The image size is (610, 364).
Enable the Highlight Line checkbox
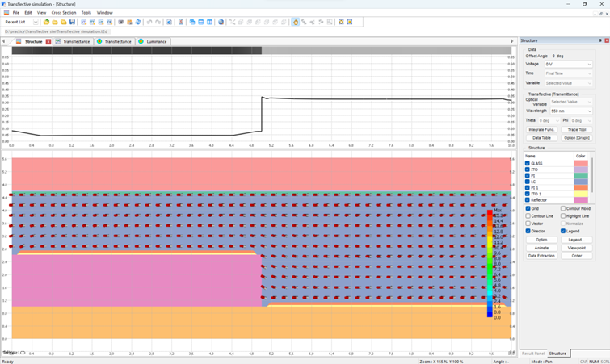click(563, 216)
